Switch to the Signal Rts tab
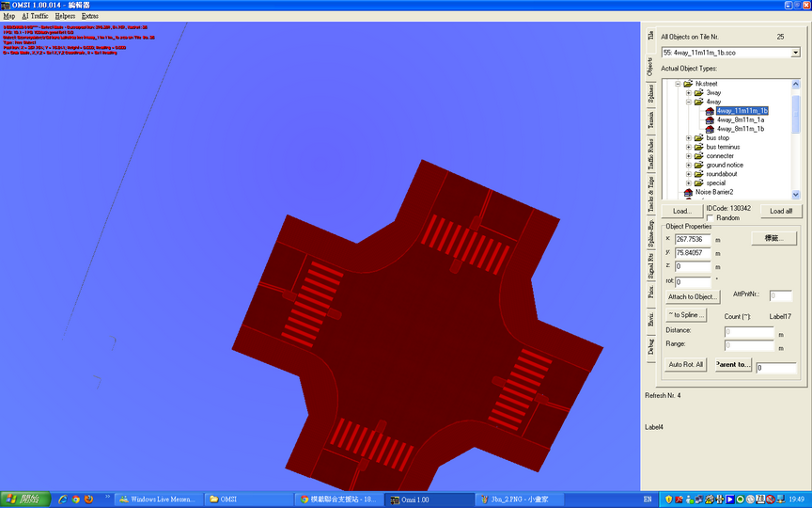 point(651,266)
